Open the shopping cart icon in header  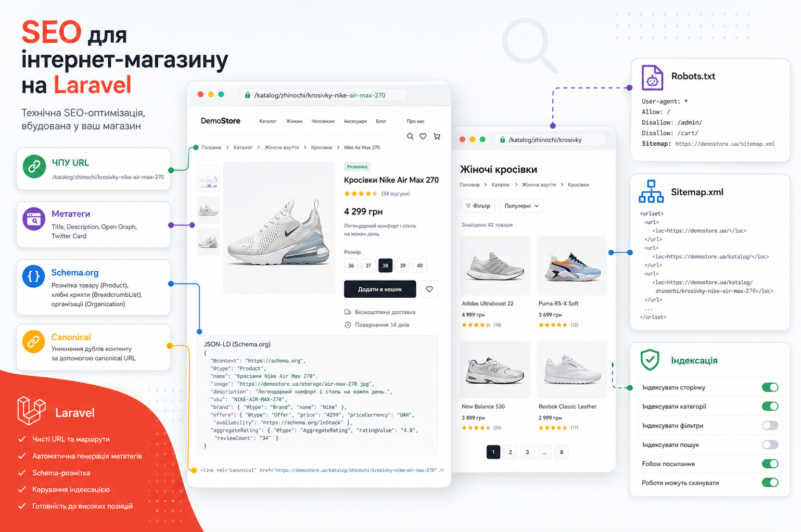click(x=437, y=136)
